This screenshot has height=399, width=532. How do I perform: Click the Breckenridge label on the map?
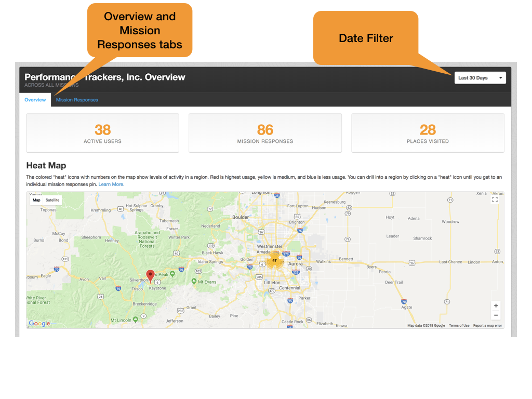click(144, 304)
